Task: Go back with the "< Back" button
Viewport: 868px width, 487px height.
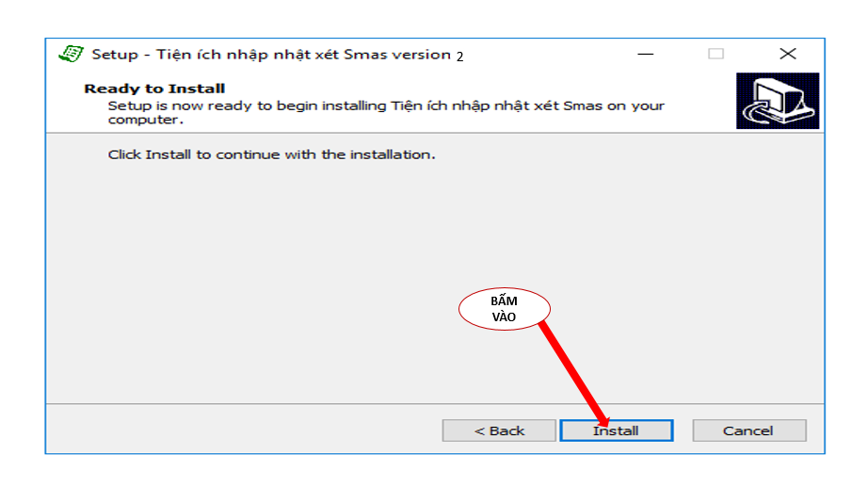Action: tap(499, 430)
